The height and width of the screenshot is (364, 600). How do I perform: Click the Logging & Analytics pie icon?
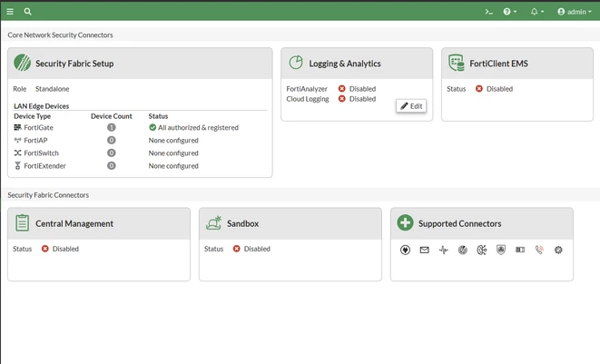[296, 63]
